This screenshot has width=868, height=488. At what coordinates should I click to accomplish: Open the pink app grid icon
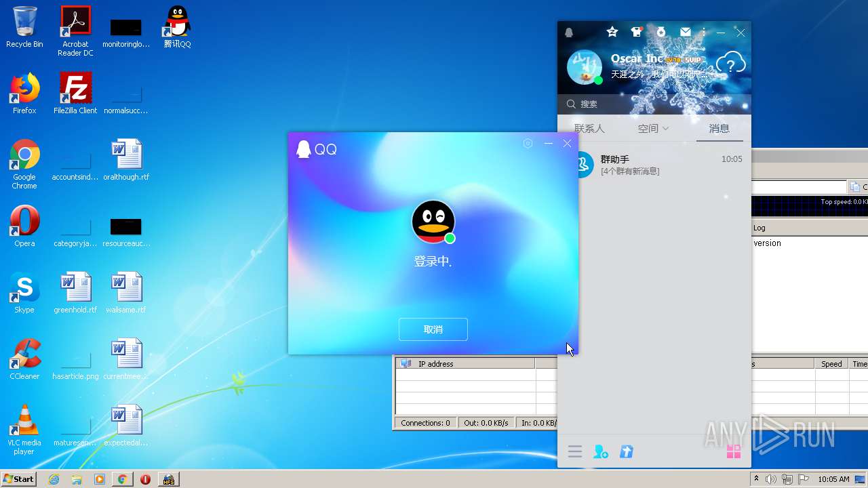[734, 451]
